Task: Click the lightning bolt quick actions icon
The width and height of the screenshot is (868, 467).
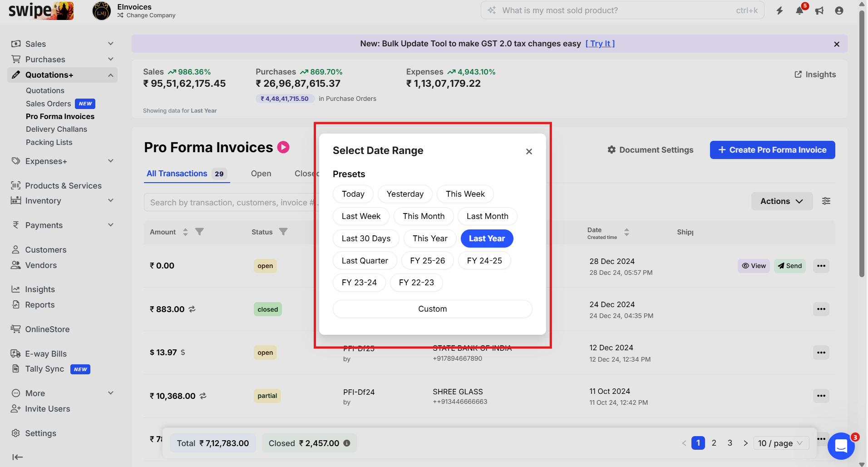Action: tap(779, 10)
